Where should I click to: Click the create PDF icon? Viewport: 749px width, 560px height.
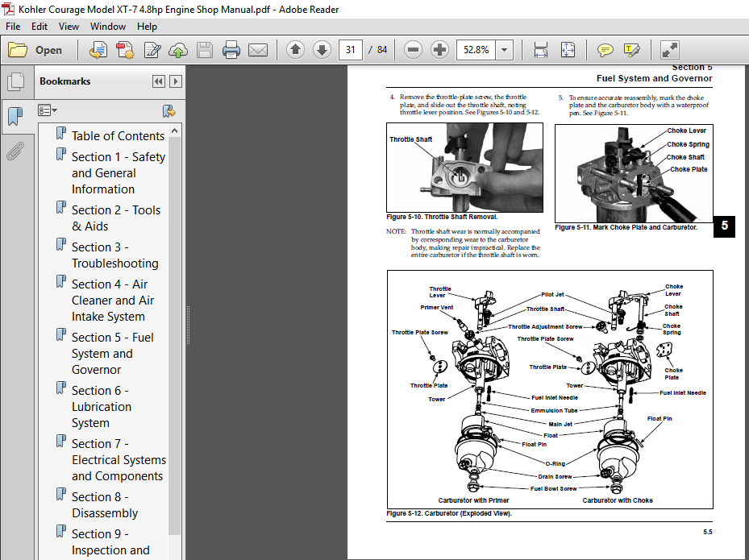coord(125,50)
